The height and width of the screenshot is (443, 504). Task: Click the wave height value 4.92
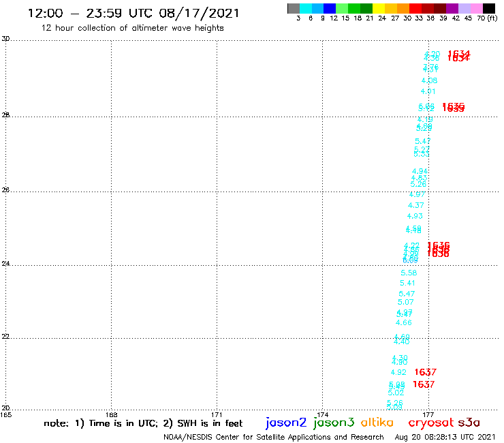398,372
